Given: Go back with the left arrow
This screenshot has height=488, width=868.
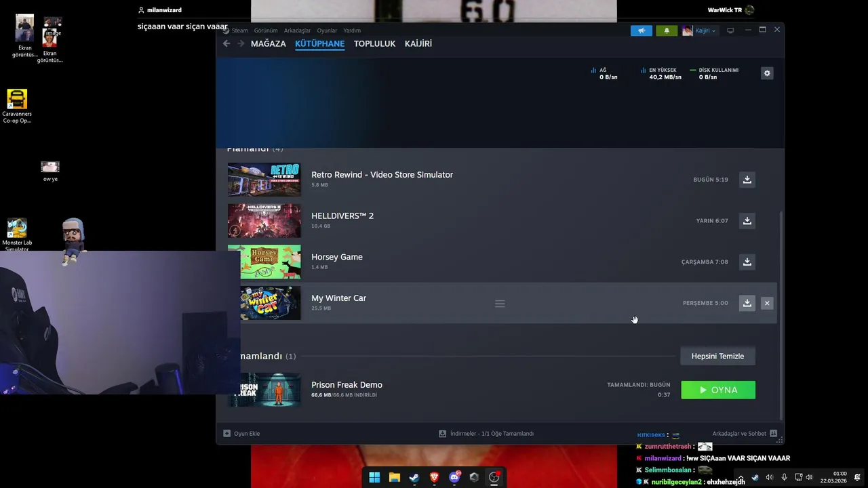Looking at the screenshot, I should 226,43.
